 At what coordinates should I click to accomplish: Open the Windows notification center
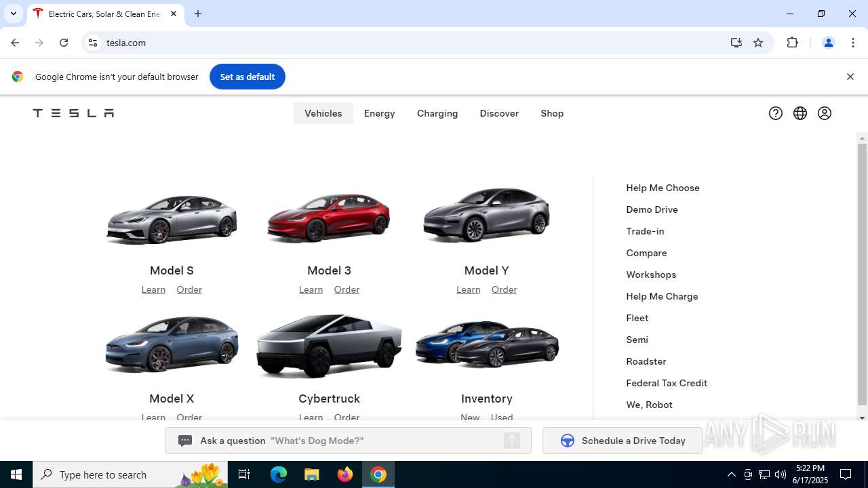coord(846,474)
